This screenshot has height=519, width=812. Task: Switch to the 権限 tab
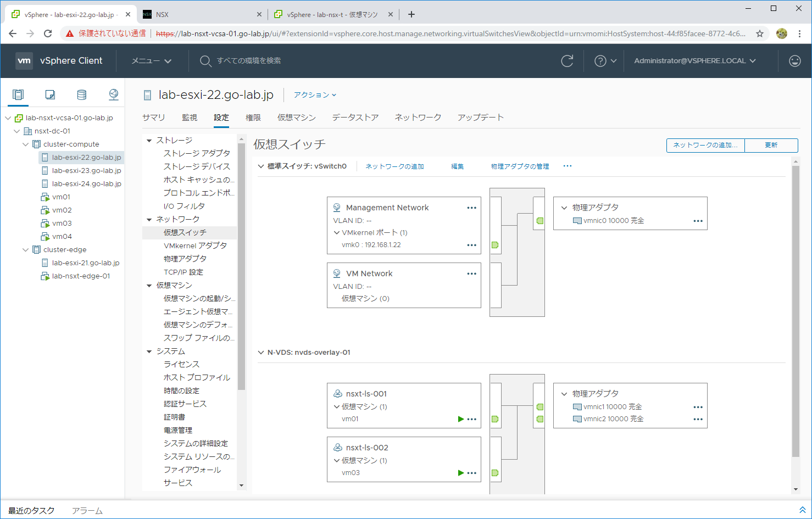253,118
